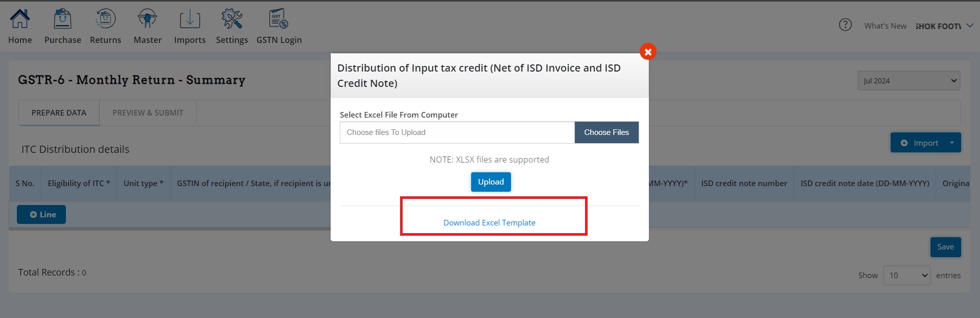This screenshot has width=980, height=318.
Task: Click the Download Excel Template link
Action: click(489, 223)
